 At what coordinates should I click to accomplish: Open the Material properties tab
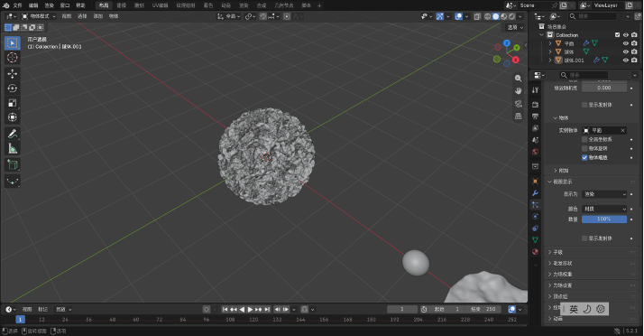tap(535, 252)
